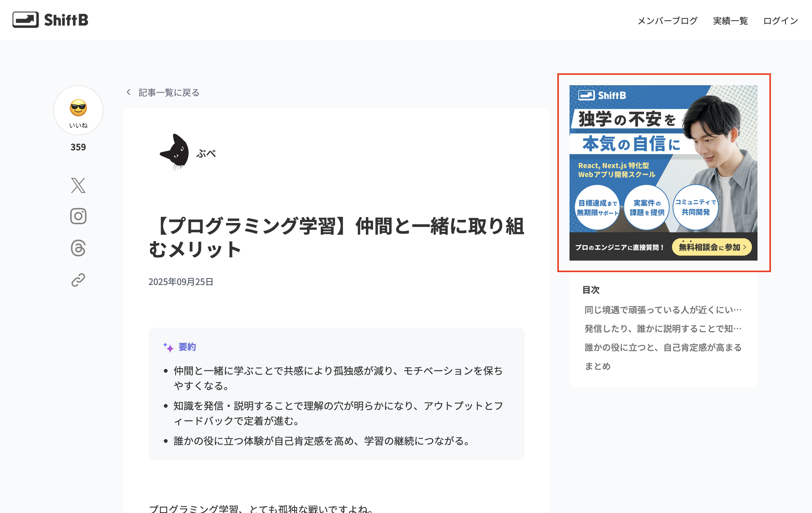This screenshot has height=513, width=812.
Task: Click author name ぶべ
Action: coord(206,154)
